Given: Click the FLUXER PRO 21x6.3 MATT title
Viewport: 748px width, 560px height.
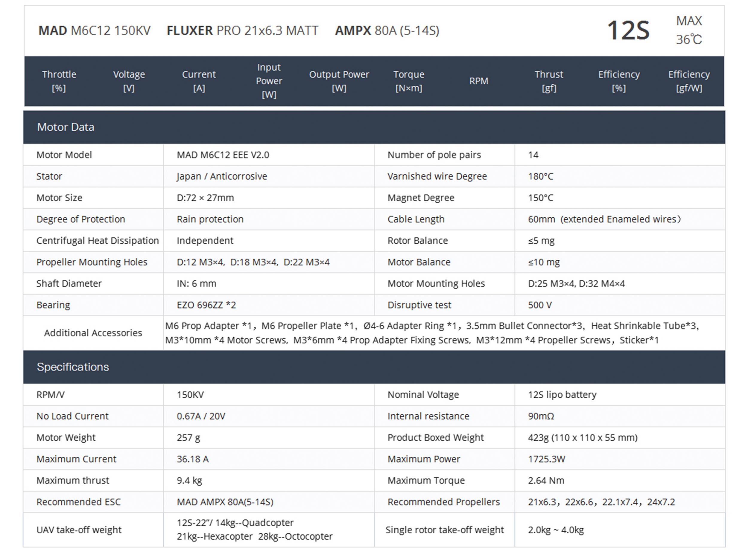Looking at the screenshot, I should point(242,31).
